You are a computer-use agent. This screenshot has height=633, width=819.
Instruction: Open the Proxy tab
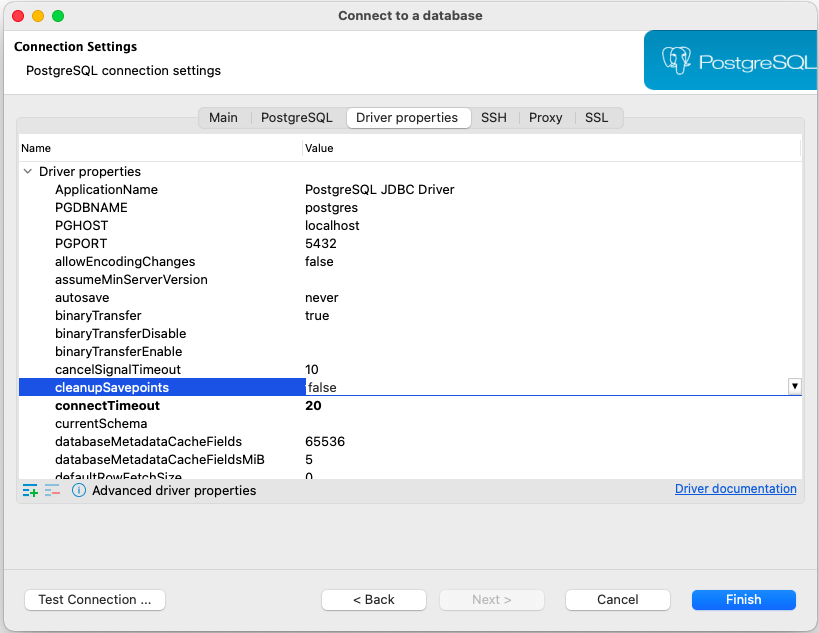pos(545,117)
